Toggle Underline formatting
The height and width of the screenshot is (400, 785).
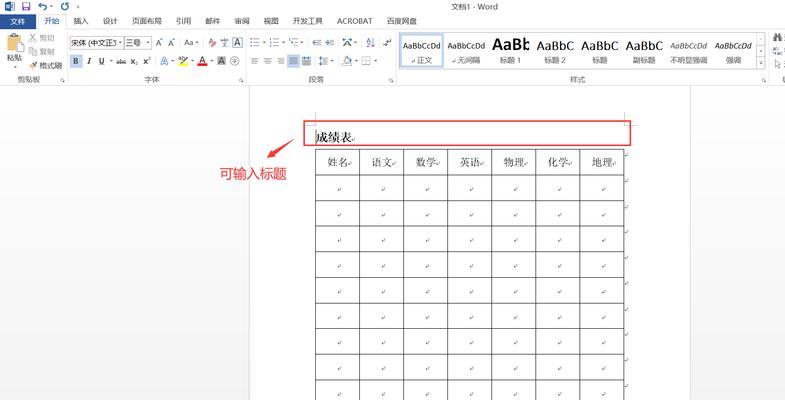(x=102, y=61)
